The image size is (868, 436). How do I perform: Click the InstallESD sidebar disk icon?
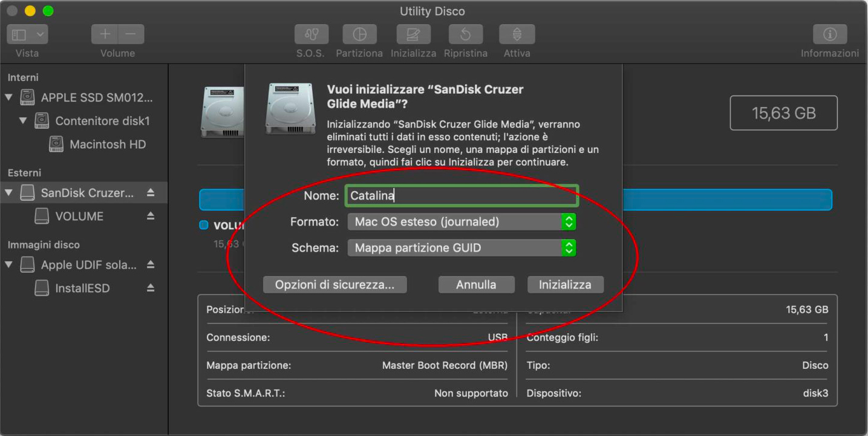42,288
